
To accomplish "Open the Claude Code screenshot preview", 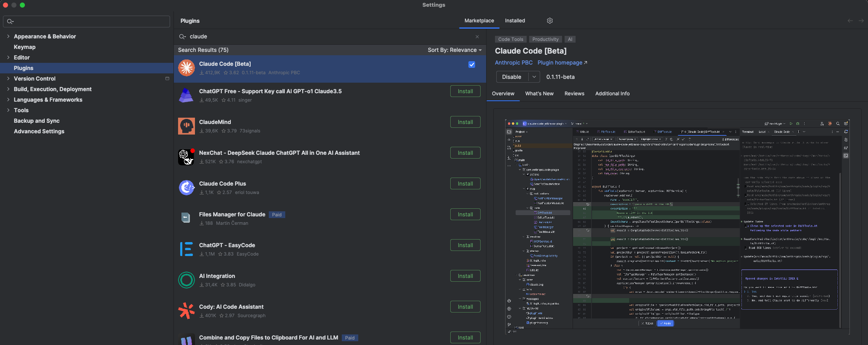I will (x=677, y=226).
